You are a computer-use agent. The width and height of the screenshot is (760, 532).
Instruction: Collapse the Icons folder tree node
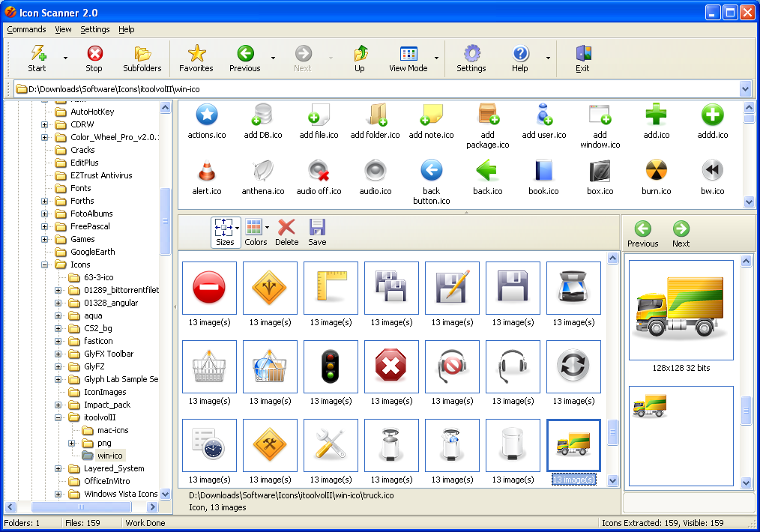point(45,265)
